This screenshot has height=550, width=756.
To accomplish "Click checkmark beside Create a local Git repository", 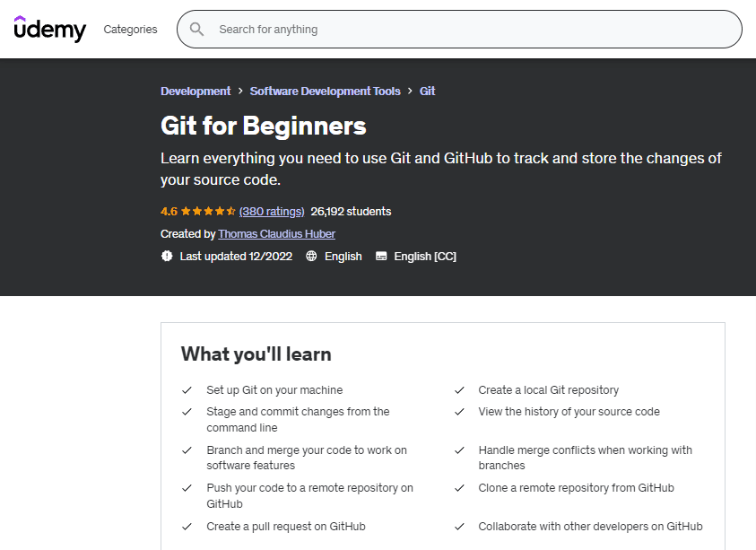I will (459, 390).
